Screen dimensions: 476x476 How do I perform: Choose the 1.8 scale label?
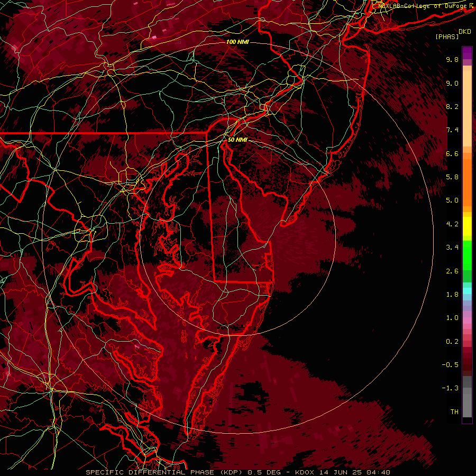click(x=452, y=295)
